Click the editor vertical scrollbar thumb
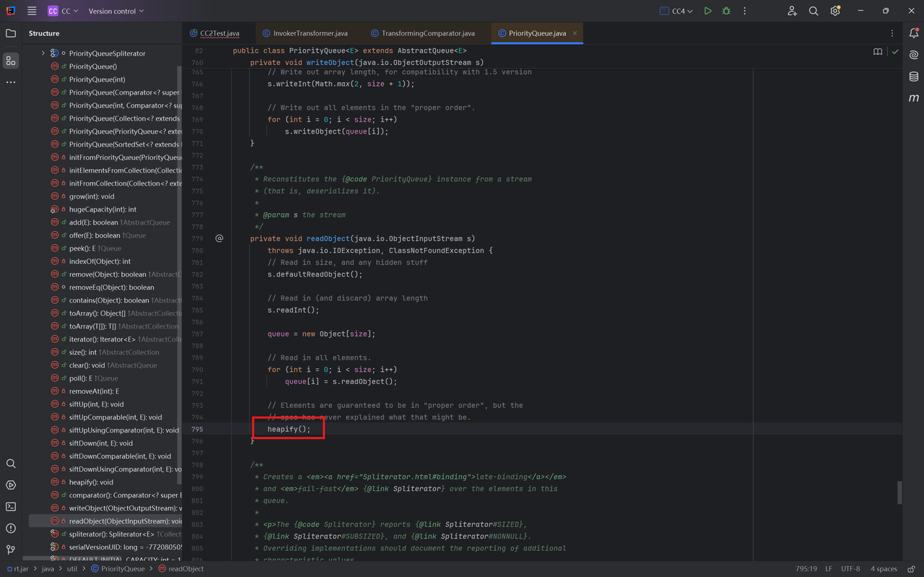Screen dimensions: 924x577 pos(899,493)
